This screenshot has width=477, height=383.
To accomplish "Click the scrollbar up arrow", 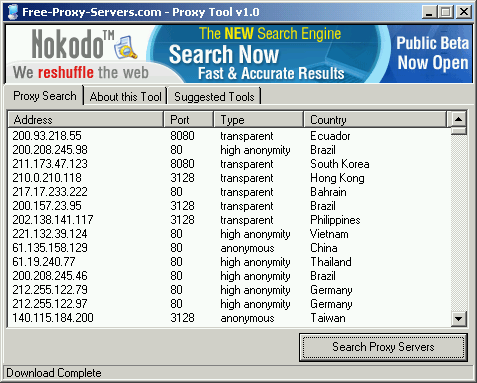I will click(x=459, y=119).
